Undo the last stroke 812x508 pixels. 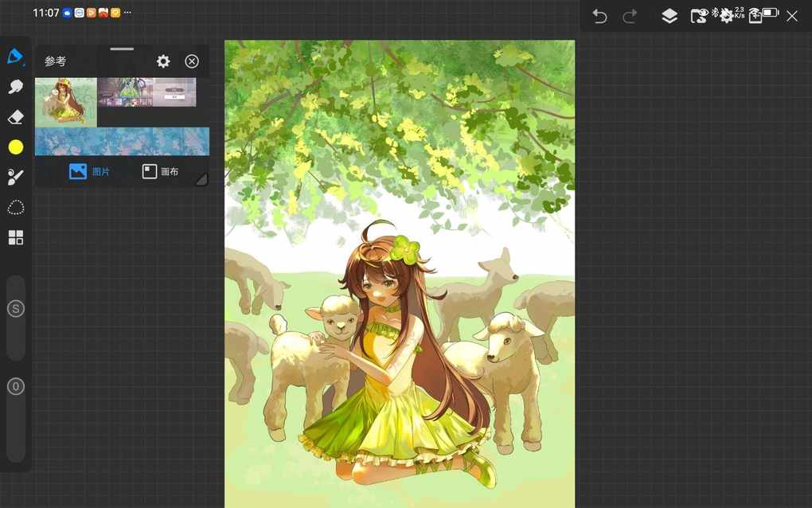tap(599, 16)
